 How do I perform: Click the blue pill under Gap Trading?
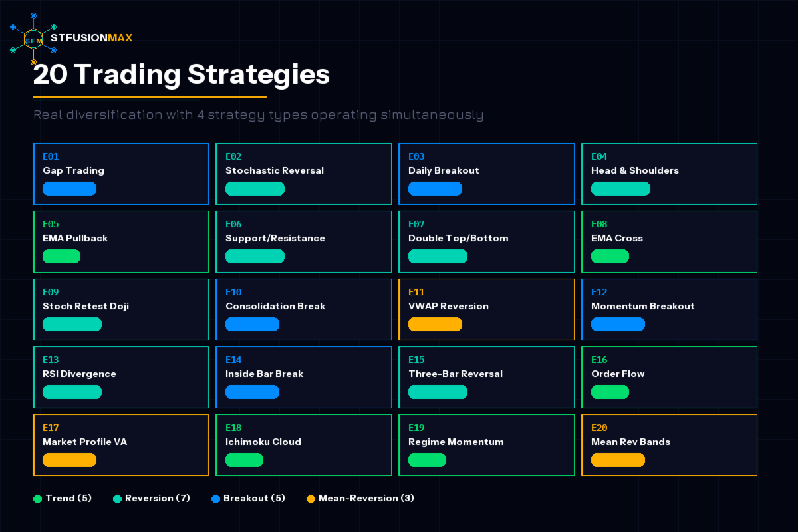(x=69, y=189)
